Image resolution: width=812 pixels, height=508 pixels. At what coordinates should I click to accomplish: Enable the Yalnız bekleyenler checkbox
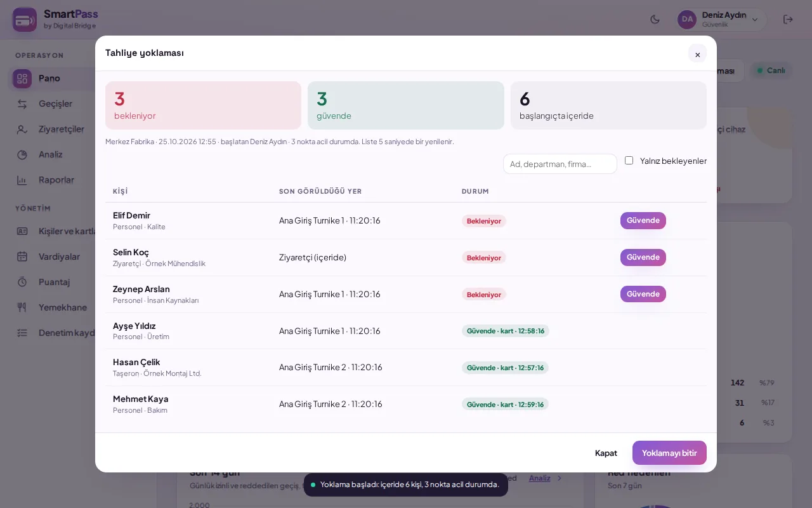pyautogui.click(x=629, y=161)
